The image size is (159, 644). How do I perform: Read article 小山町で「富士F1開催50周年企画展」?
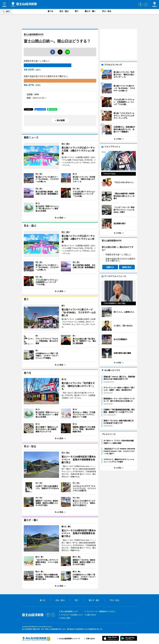(x=47, y=577)
